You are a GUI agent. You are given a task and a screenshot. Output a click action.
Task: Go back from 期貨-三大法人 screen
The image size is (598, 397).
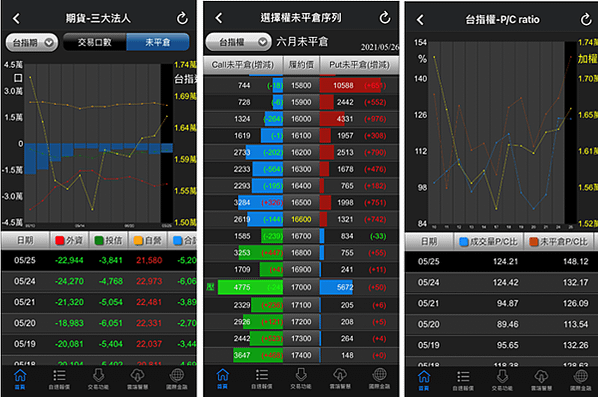tap(16, 18)
